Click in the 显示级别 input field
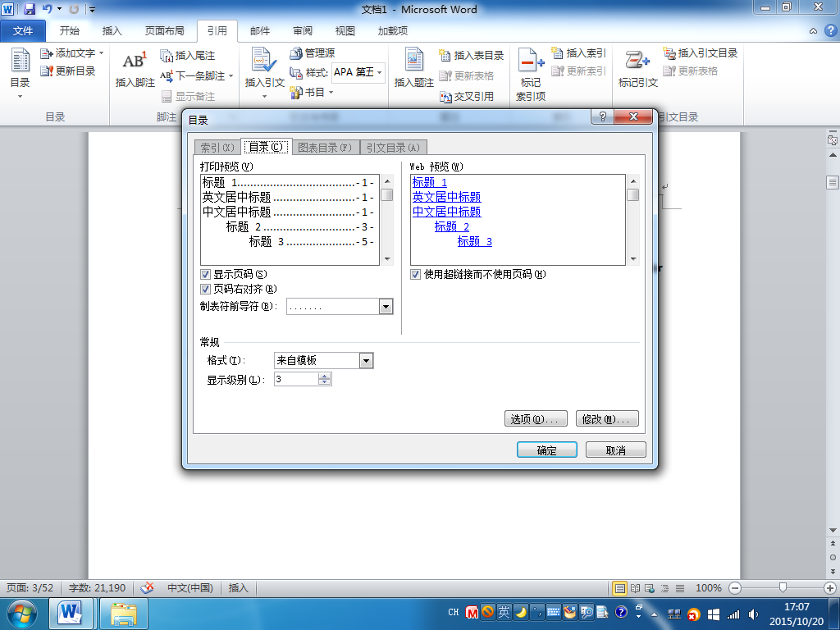The image size is (840, 630). click(x=296, y=379)
